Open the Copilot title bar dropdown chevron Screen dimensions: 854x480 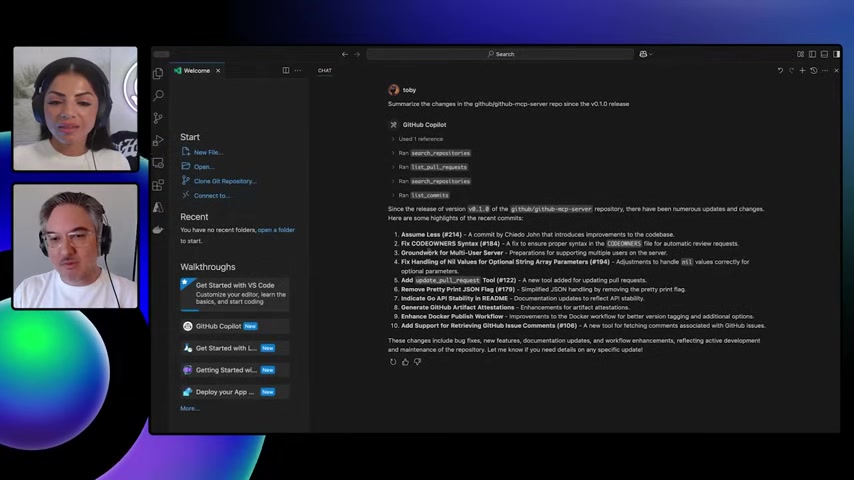coord(651,54)
